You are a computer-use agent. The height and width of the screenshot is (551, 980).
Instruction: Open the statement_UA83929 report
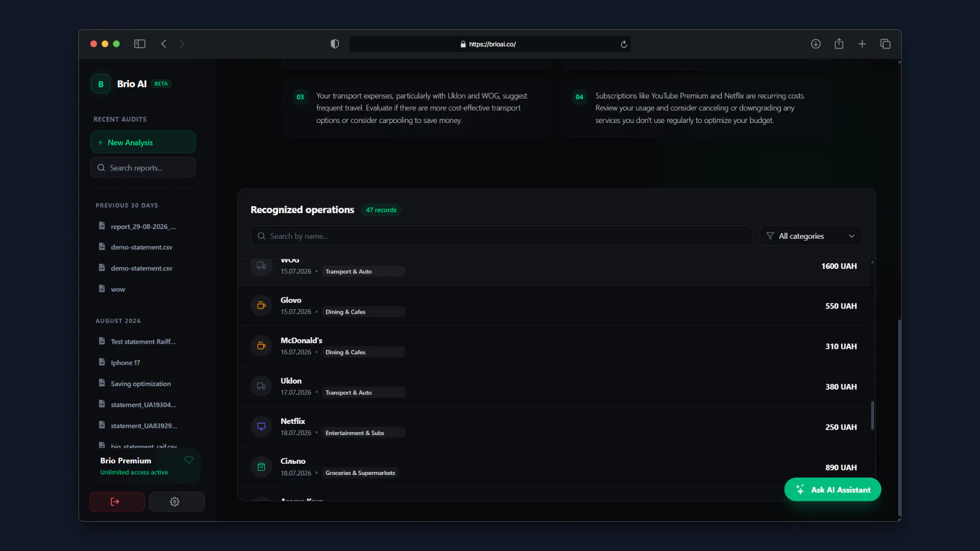point(143,425)
